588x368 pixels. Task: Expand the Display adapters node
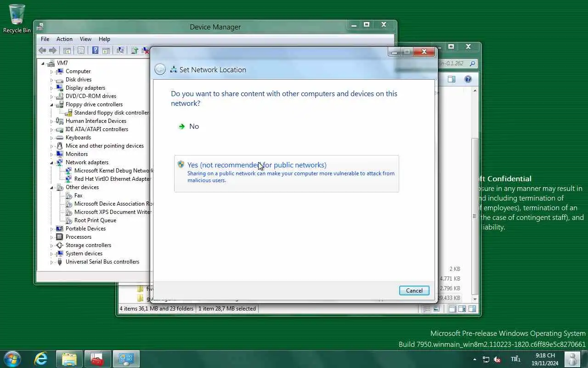[x=51, y=88]
